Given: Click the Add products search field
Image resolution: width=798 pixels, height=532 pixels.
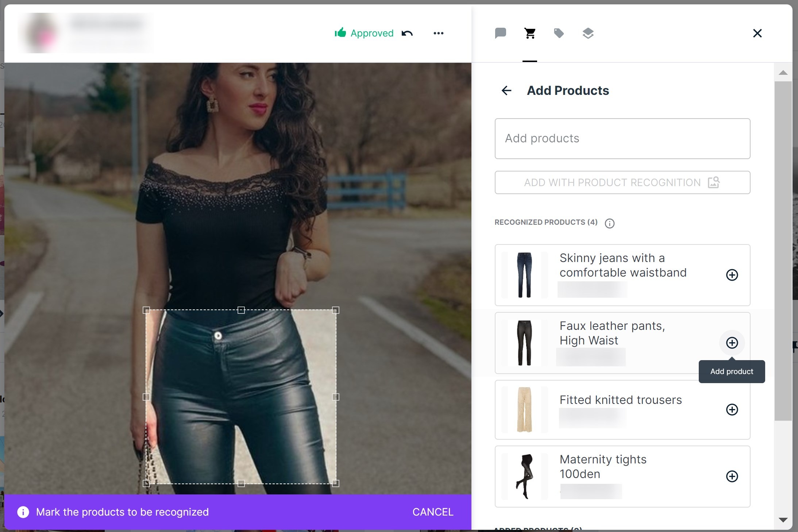Looking at the screenshot, I should [622, 139].
